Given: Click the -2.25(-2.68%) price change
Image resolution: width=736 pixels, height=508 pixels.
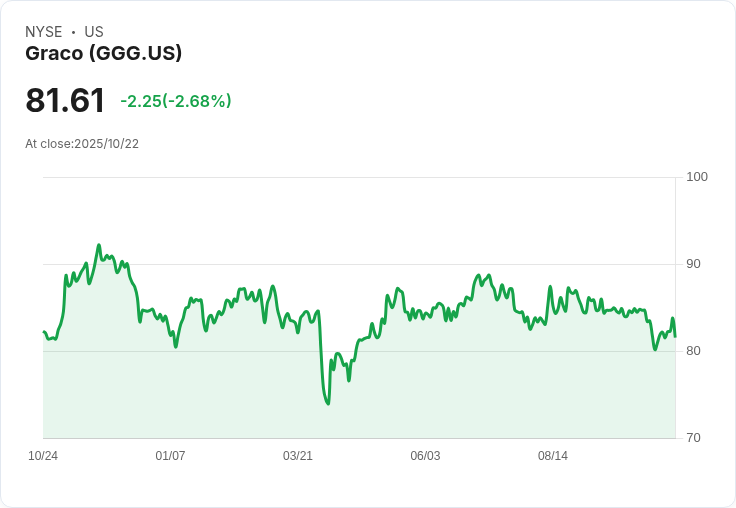Looking at the screenshot, I should tap(176, 101).
